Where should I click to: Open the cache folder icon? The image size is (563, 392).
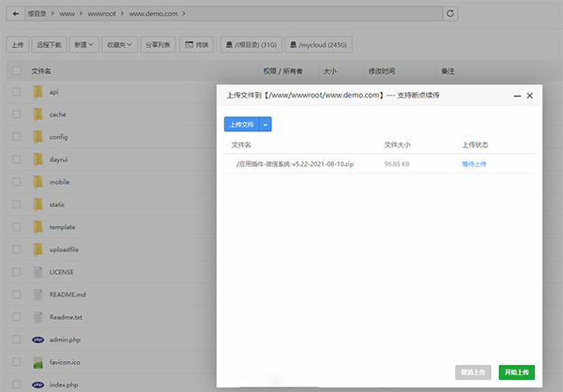pos(38,114)
